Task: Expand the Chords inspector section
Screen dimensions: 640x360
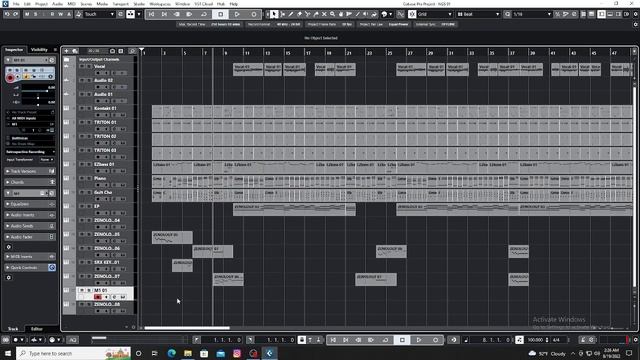Action: (x=30, y=182)
